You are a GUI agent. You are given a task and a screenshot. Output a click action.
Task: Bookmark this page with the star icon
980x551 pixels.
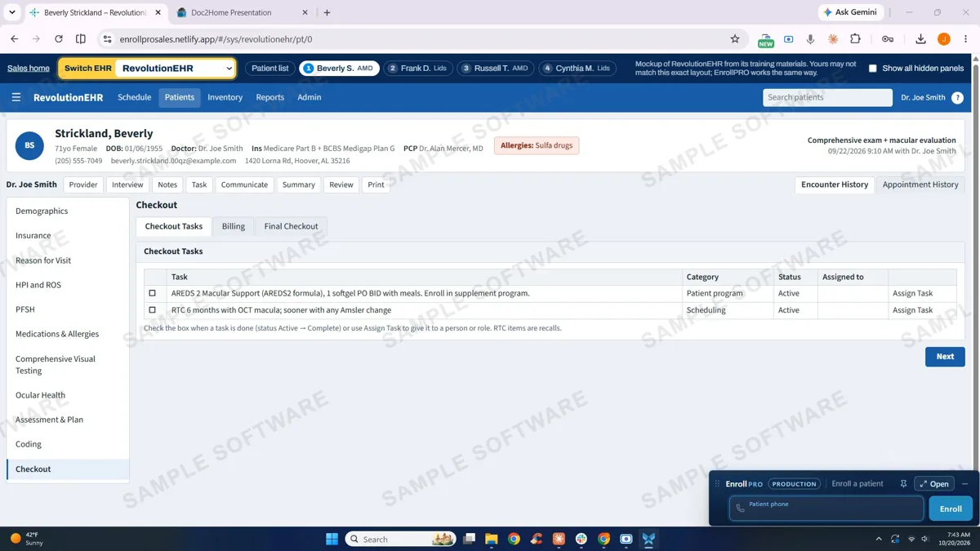(735, 39)
